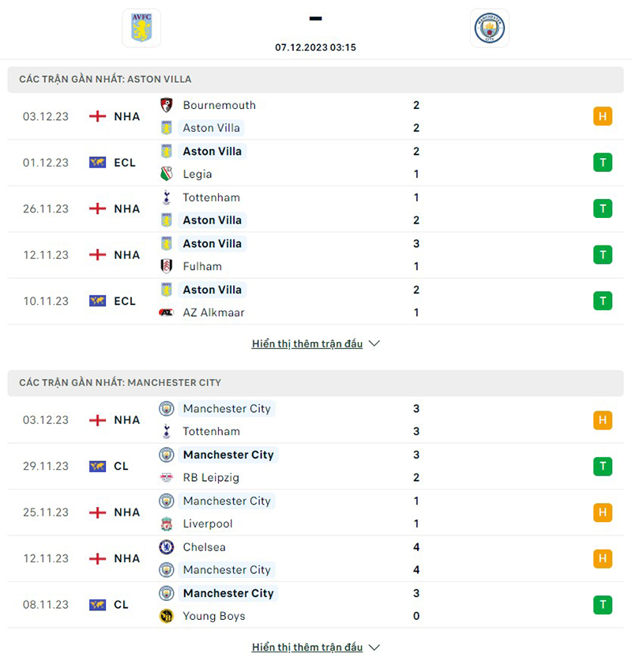Select the AZ Alkmaar logo
The height and width of the screenshot is (672, 632).
(x=168, y=313)
